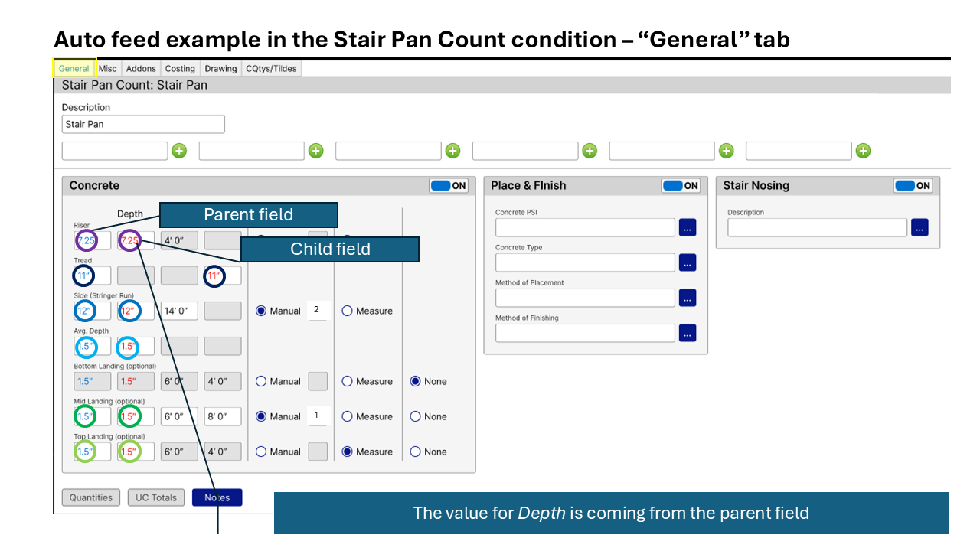Open the Stair Nosing Description lookup button

920,227
